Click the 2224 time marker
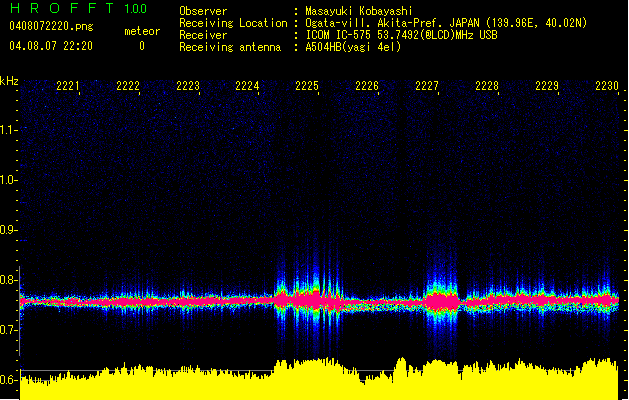629x400 pixels. (x=247, y=86)
